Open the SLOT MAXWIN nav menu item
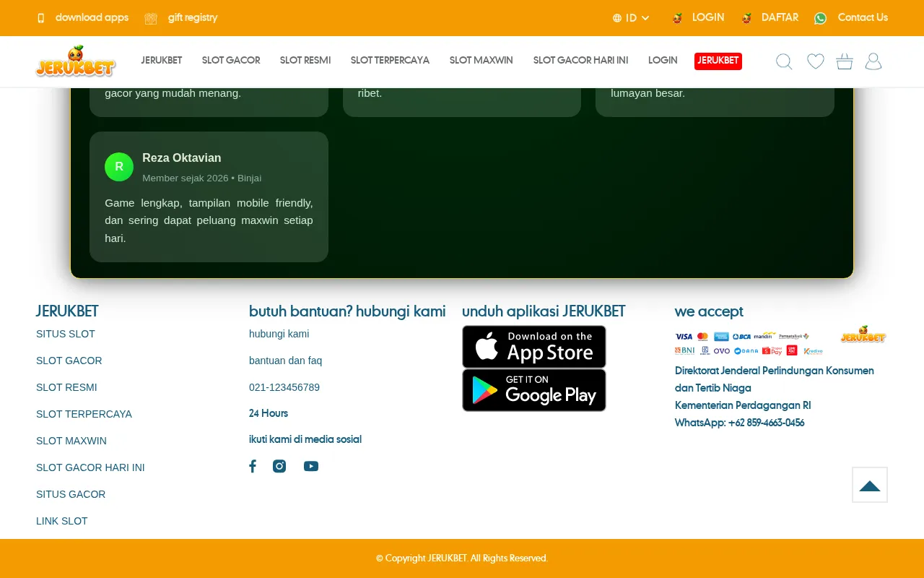The width and height of the screenshot is (924, 578). pyautogui.click(x=481, y=61)
